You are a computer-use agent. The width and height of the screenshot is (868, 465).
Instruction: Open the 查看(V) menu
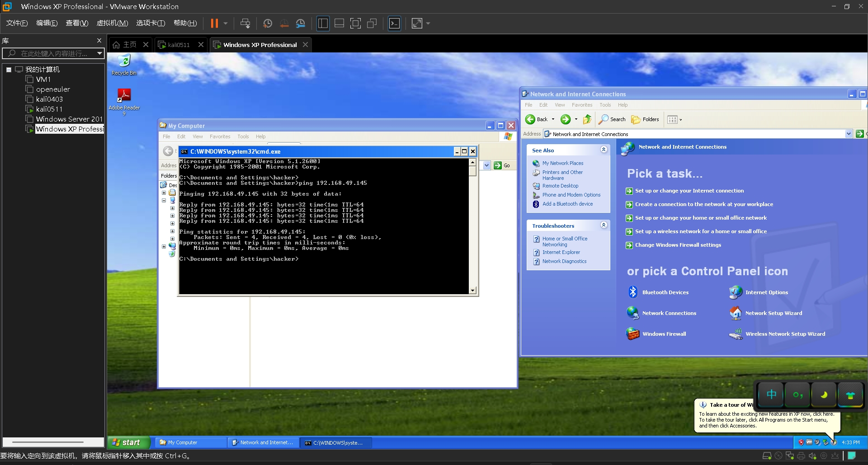pos(77,23)
